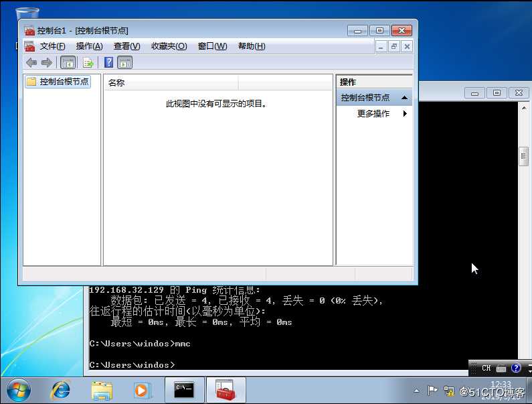Viewport: 532px width, 404px height.
Task: Open the 窗口(W) menu
Action: click(x=212, y=46)
